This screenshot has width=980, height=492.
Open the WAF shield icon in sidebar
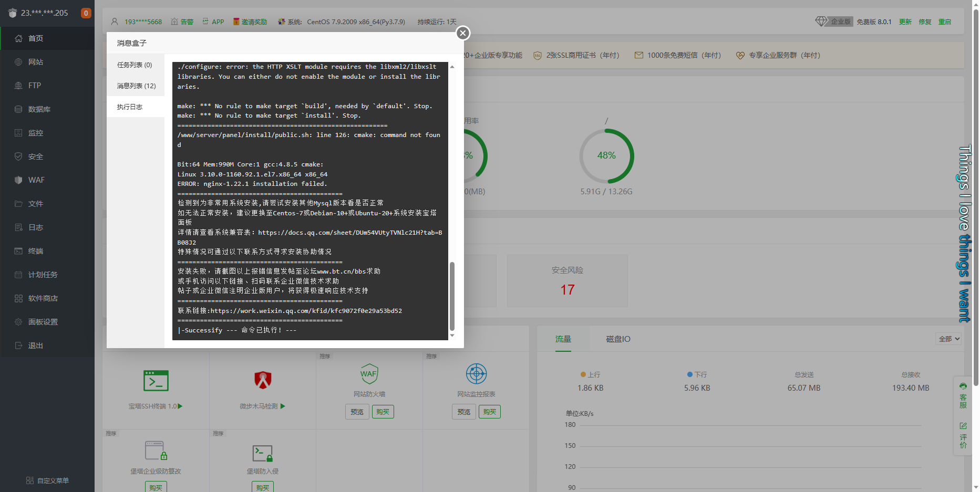[x=18, y=180]
